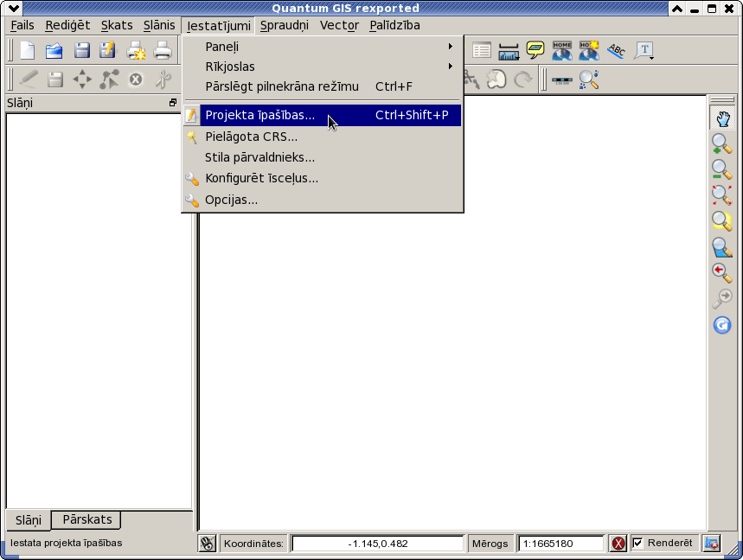The height and width of the screenshot is (560, 743).
Task: Open the Skats menu
Action: (x=117, y=25)
